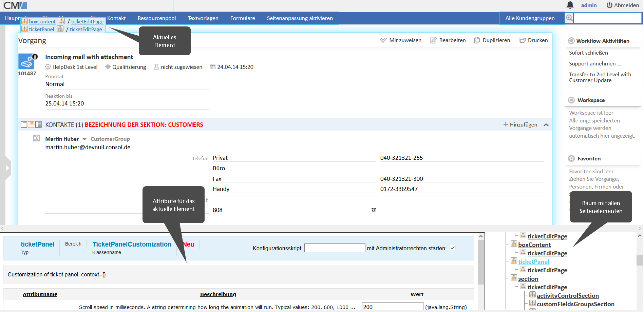Open the Martin Huber dropdown arrow

pyautogui.click(x=84, y=139)
